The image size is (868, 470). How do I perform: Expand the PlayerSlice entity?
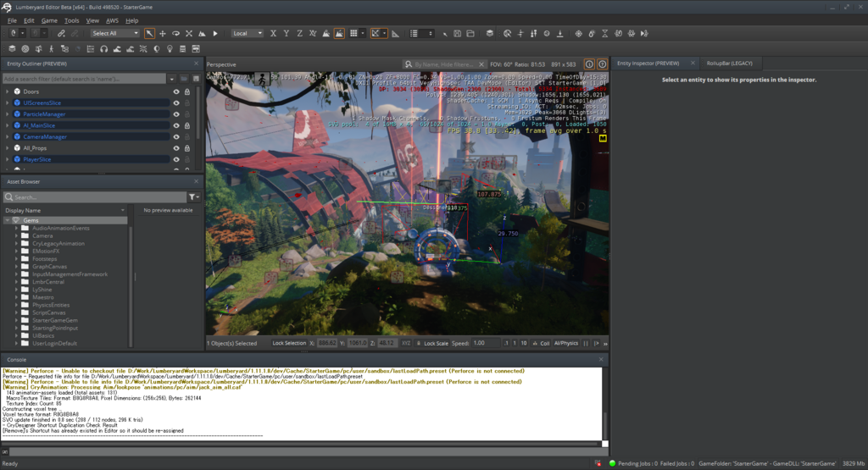7,159
